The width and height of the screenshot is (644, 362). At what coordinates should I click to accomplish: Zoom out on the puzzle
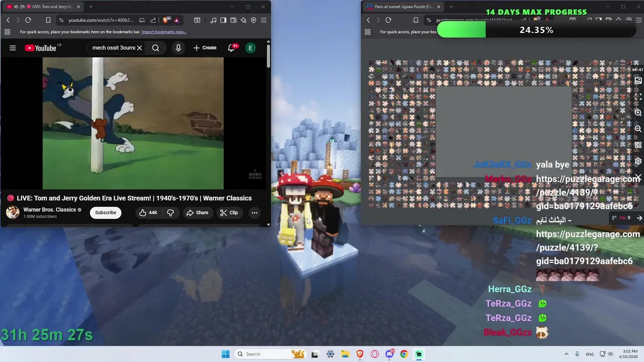coord(638,129)
